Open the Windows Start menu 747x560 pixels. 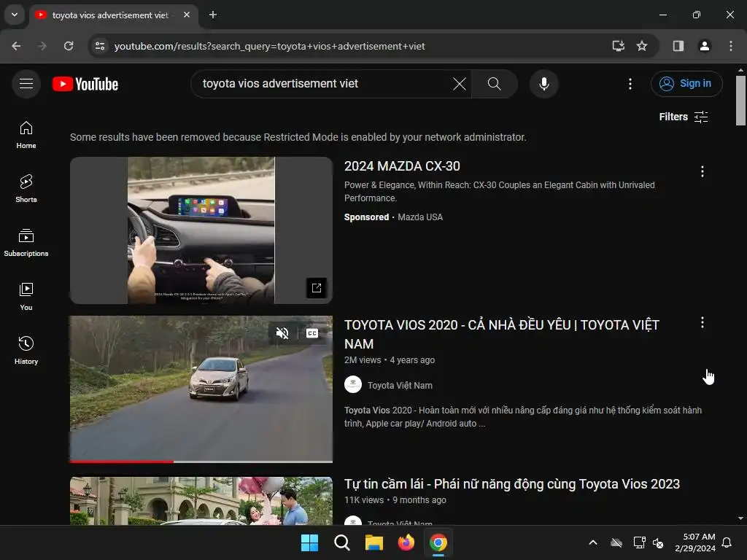pos(309,542)
